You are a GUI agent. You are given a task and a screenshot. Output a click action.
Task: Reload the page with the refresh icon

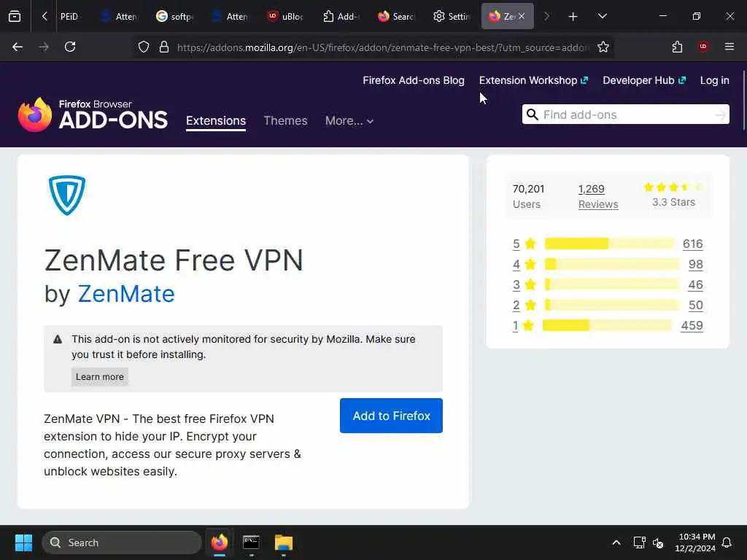point(70,47)
